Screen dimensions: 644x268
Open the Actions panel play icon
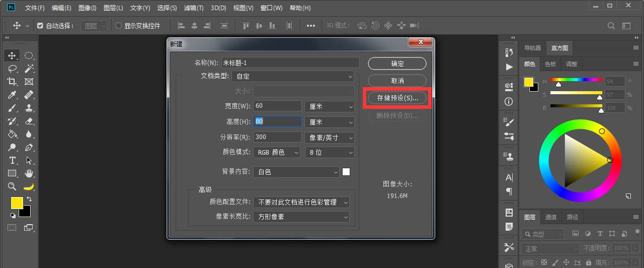(509, 66)
